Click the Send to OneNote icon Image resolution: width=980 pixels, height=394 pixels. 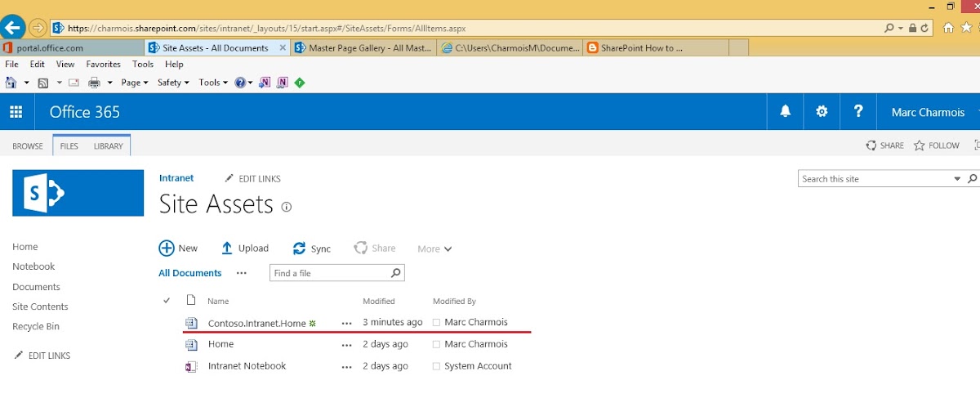(265, 83)
